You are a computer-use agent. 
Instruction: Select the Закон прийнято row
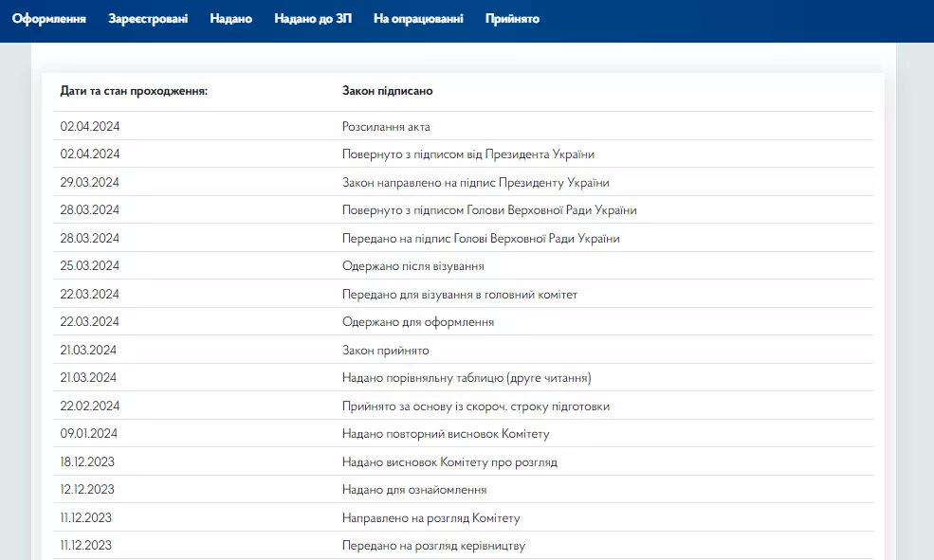[x=385, y=349]
